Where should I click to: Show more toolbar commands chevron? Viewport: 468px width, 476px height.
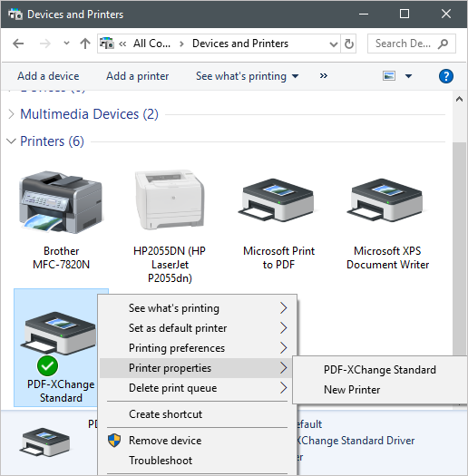click(x=324, y=75)
